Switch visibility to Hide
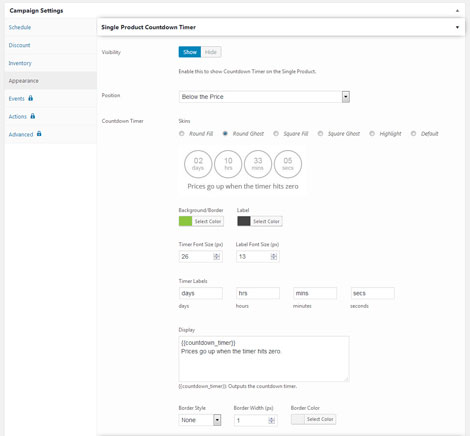The width and height of the screenshot is (470, 436). click(x=211, y=52)
